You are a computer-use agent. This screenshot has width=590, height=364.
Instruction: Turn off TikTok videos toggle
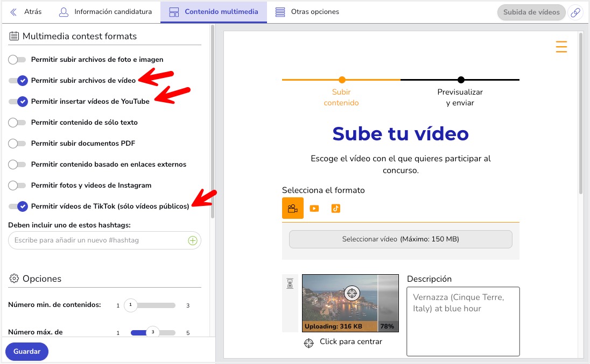[x=18, y=206]
